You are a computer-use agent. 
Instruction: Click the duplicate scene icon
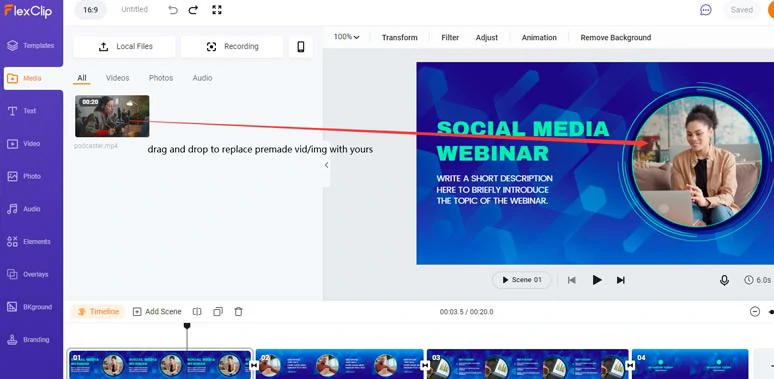218,311
